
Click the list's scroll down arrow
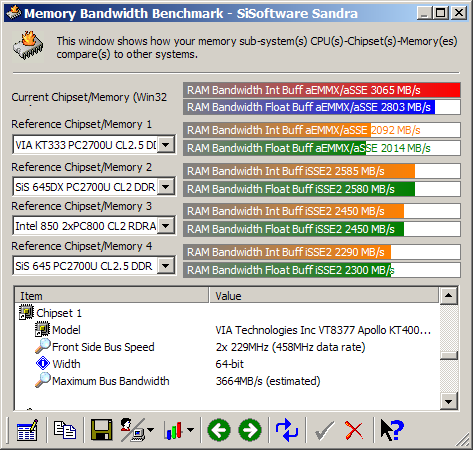coord(448,401)
